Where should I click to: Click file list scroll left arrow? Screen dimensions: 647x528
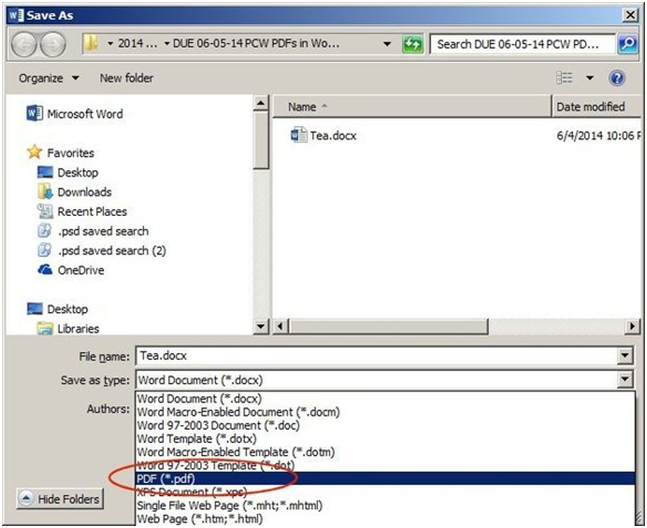click(280, 326)
